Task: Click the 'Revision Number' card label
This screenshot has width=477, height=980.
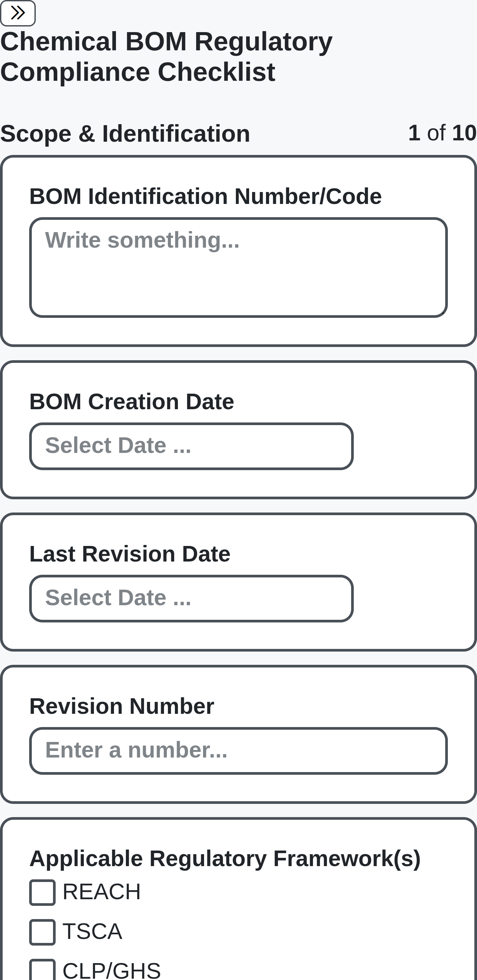Action: (x=122, y=707)
